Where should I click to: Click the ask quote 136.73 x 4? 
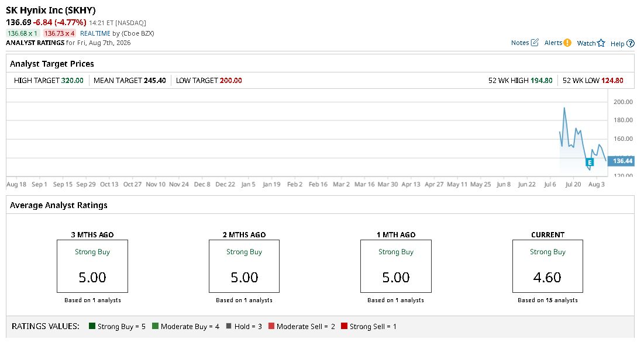(x=60, y=33)
